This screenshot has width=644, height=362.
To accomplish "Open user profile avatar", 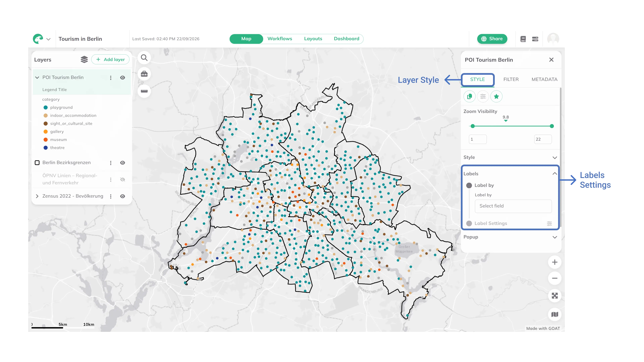I will 553,39.
